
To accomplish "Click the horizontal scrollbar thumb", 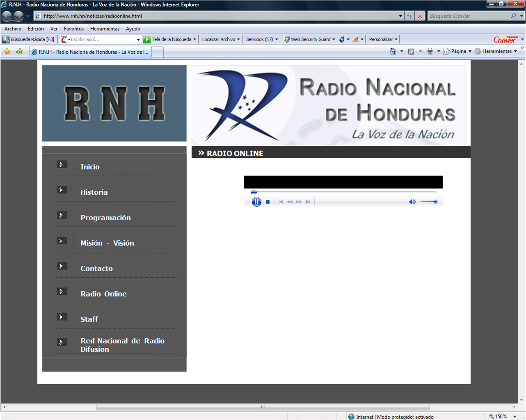I will (x=263, y=407).
